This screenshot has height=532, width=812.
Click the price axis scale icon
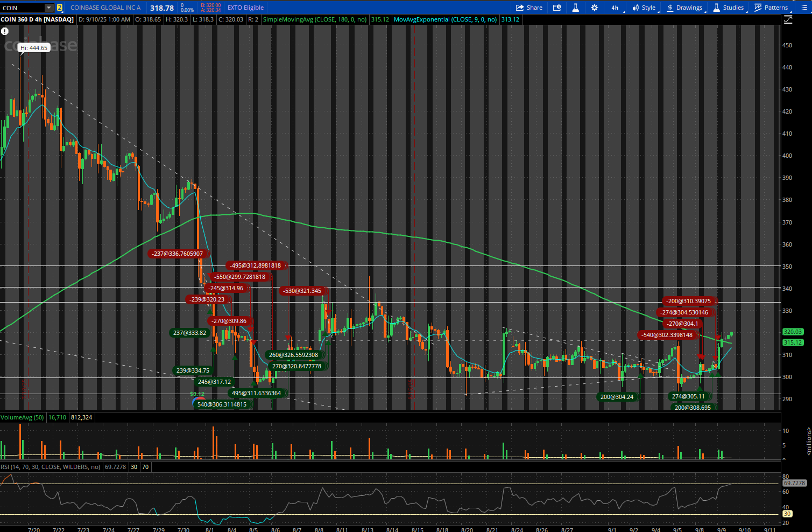pyautogui.click(x=788, y=19)
